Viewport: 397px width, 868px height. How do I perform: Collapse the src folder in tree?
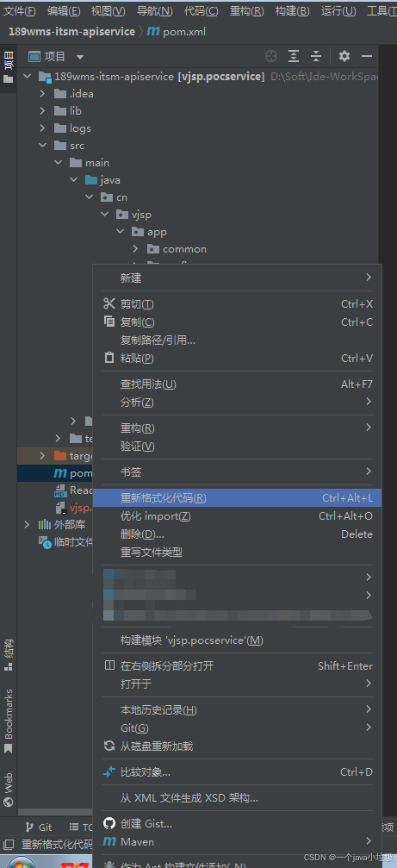pyautogui.click(x=42, y=146)
